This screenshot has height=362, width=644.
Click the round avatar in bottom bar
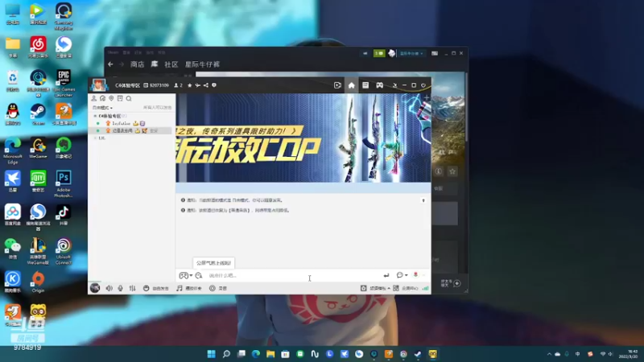point(95,288)
